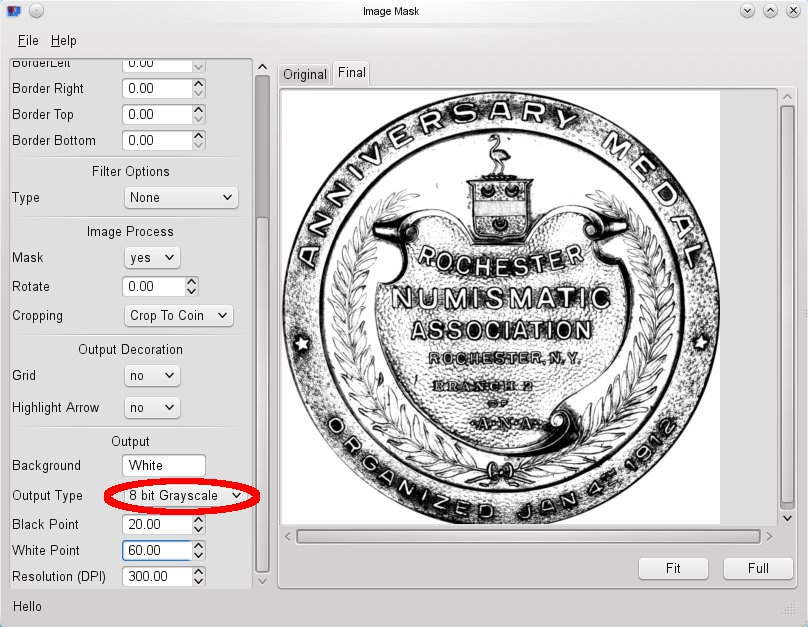Increase Border Right with up arrow
The width and height of the screenshot is (808, 627).
pyautogui.click(x=199, y=83)
